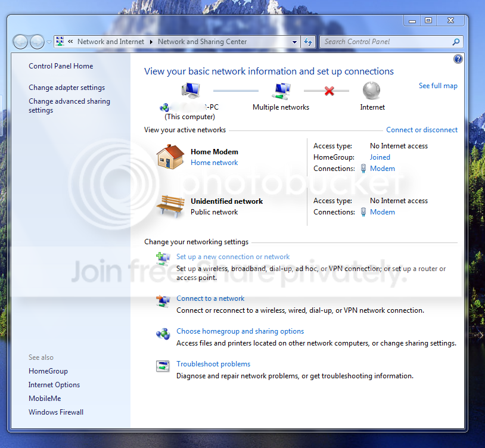The image size is (485, 448).
Task: Click the This computer monitor icon
Action: coord(191,91)
